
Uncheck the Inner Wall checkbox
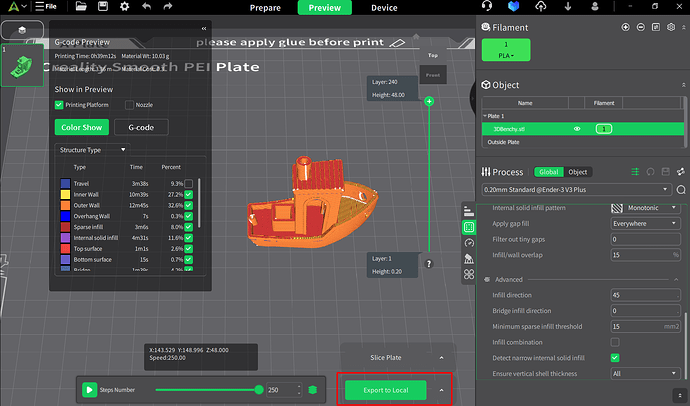click(189, 194)
